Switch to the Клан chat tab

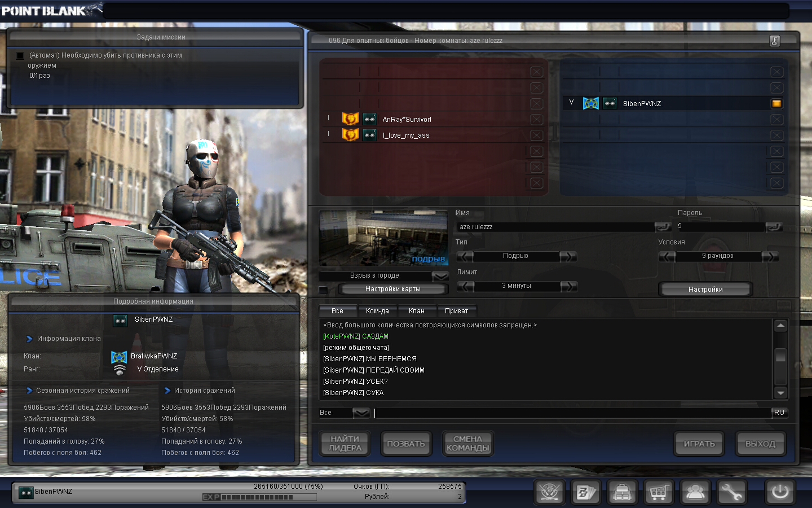(x=417, y=311)
